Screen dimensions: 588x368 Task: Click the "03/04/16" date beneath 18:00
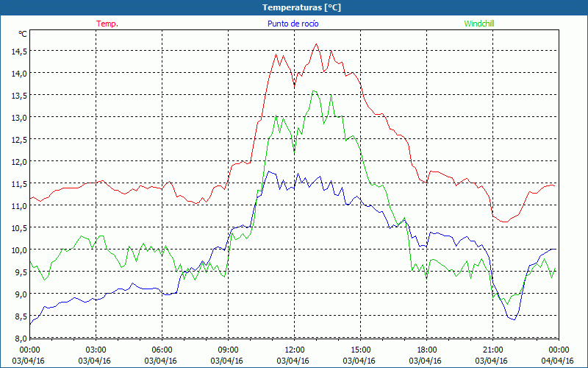426,361
